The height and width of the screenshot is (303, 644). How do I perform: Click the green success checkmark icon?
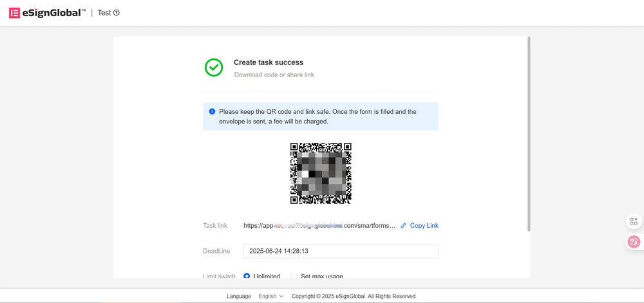214,68
